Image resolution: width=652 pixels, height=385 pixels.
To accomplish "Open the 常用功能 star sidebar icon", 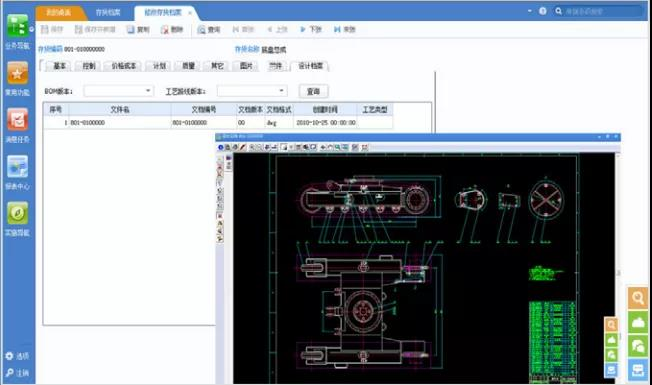I will [17, 73].
